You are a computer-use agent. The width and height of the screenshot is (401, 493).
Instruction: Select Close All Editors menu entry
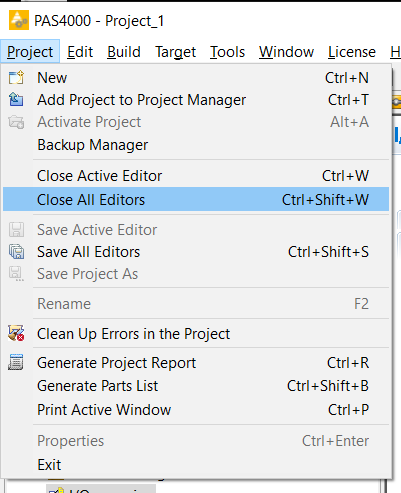tap(196, 199)
